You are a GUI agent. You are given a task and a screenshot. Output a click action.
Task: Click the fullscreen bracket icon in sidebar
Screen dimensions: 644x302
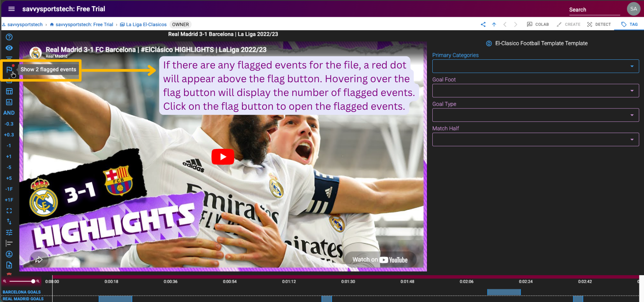[x=9, y=211]
